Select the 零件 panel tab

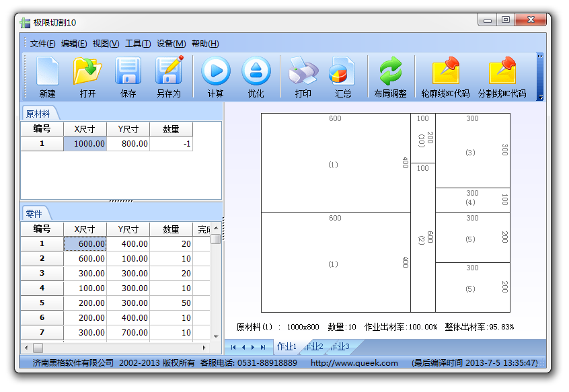pos(34,214)
